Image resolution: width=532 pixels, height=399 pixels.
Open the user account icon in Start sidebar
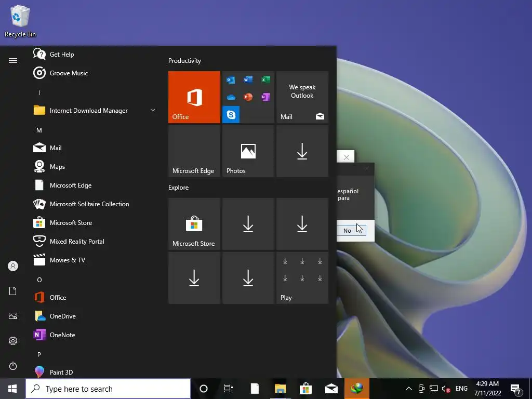click(13, 266)
